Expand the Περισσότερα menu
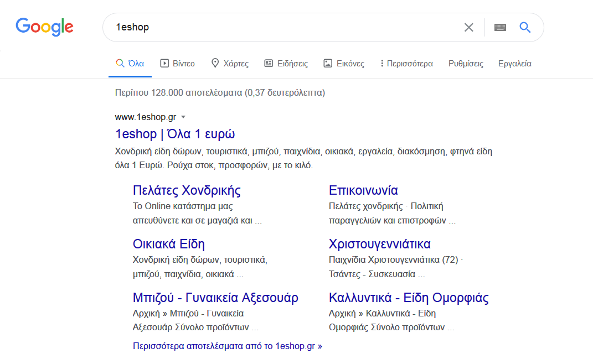This screenshot has width=593, height=364. click(x=406, y=64)
